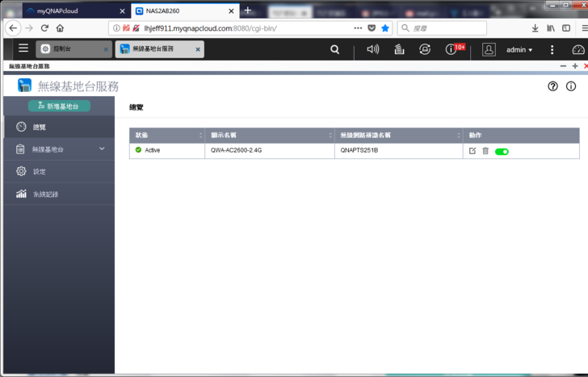This screenshot has width=588, height=377.
Task: Open the background tasks stack icon
Action: [x=399, y=49]
